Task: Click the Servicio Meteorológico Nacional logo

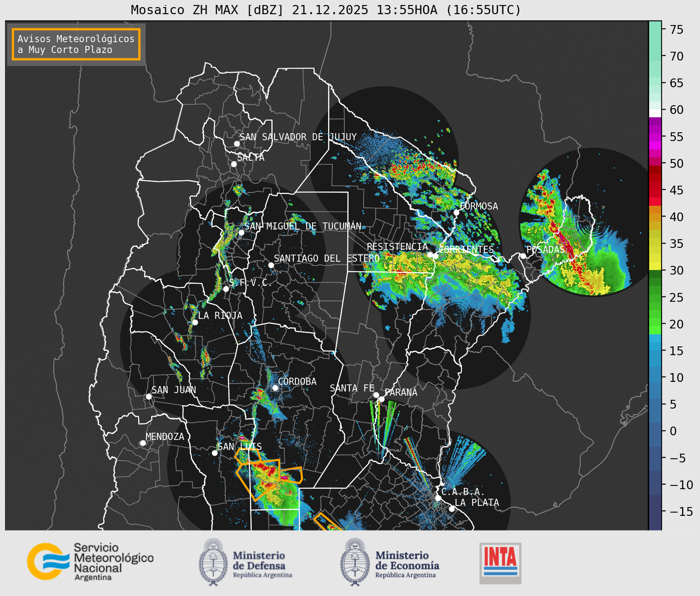Action: 91,561
